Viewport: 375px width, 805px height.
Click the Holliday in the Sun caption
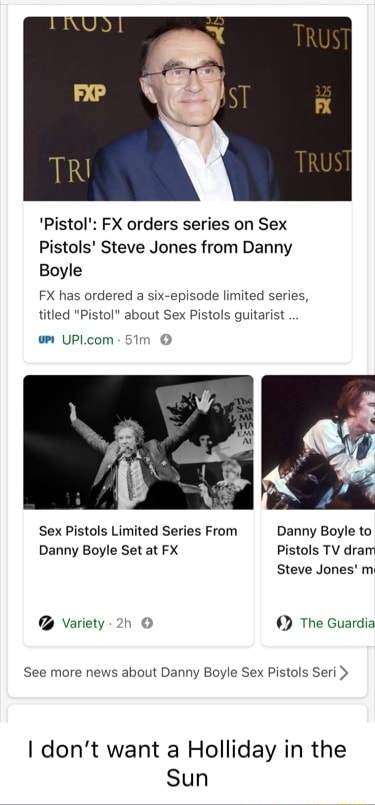click(187, 763)
